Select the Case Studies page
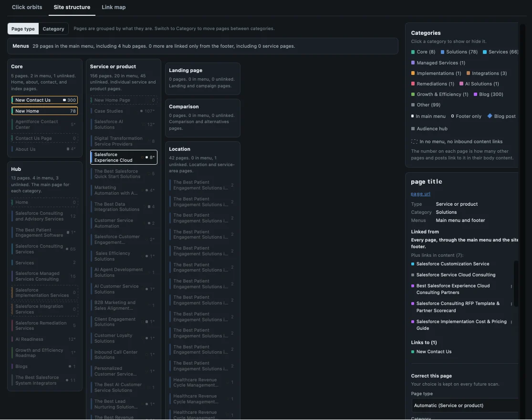 pos(124,111)
